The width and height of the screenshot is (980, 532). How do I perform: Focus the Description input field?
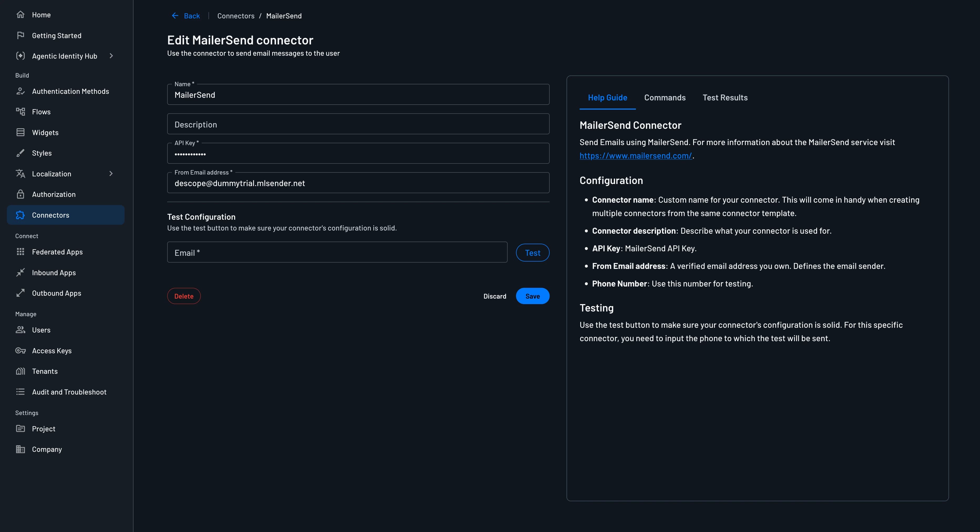point(358,124)
